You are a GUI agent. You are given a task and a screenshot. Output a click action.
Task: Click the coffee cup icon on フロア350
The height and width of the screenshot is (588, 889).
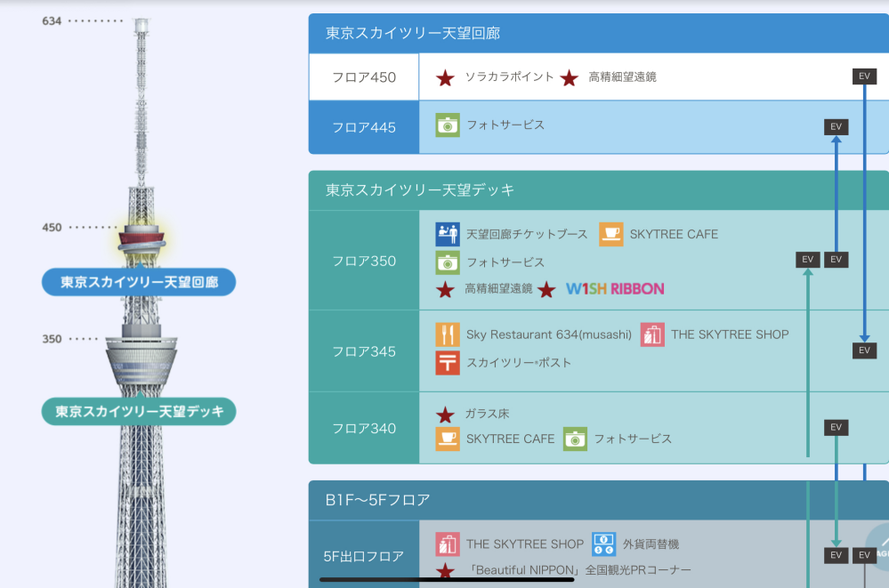pyautogui.click(x=611, y=234)
